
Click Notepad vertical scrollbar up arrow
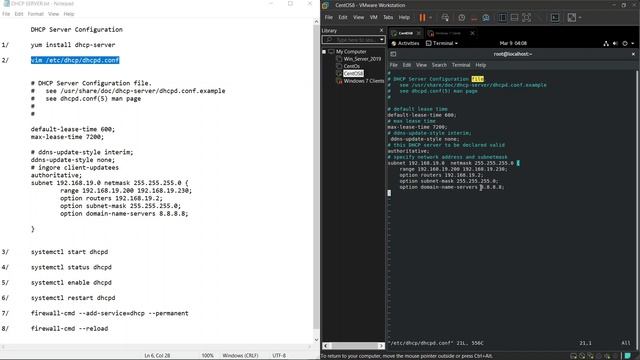point(316,22)
